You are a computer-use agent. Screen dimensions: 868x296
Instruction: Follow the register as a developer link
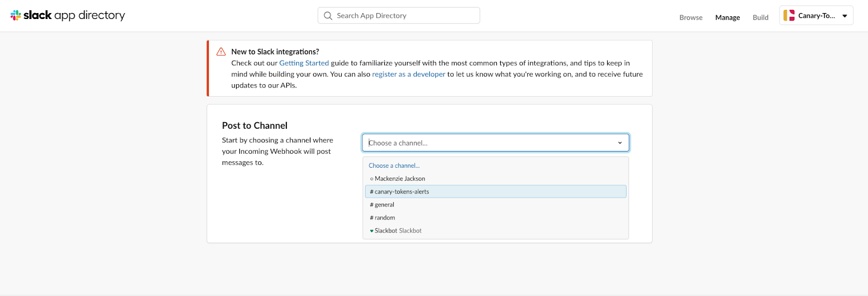(409, 74)
